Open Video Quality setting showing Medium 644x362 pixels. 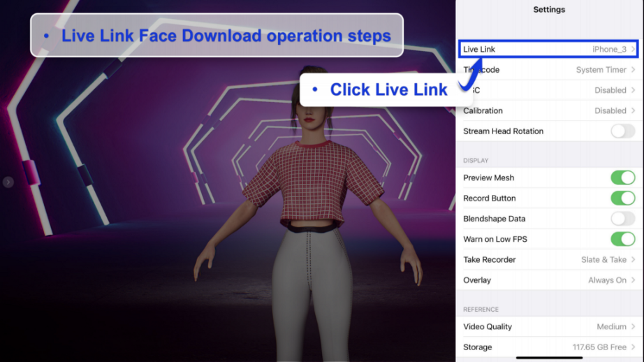[x=549, y=327]
